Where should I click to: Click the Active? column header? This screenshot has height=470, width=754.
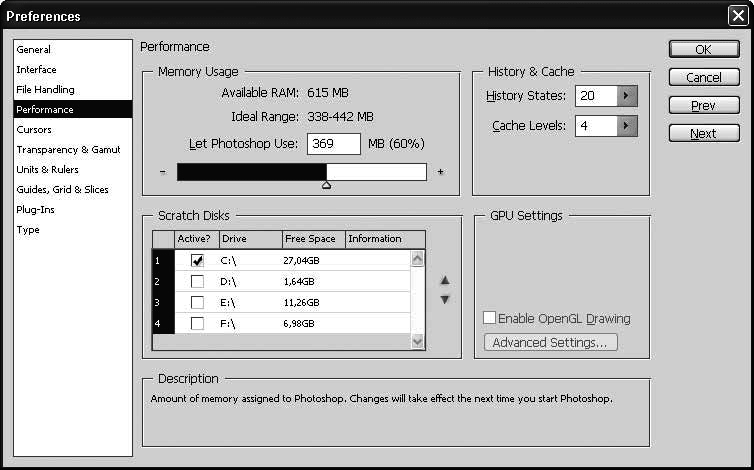point(197,239)
